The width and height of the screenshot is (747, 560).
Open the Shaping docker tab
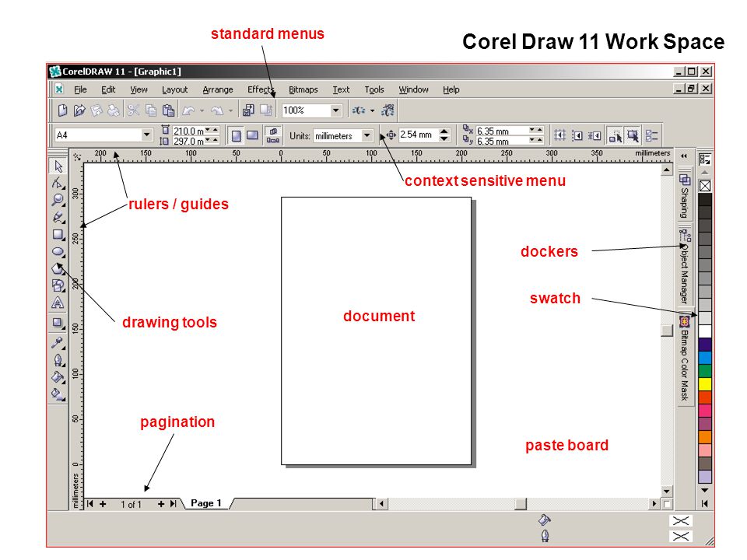pos(685,196)
